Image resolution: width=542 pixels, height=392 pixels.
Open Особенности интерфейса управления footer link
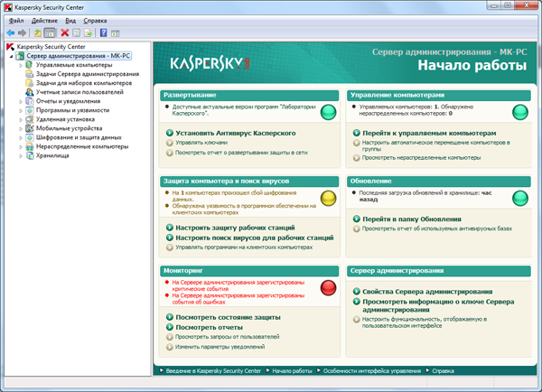tap(372, 371)
